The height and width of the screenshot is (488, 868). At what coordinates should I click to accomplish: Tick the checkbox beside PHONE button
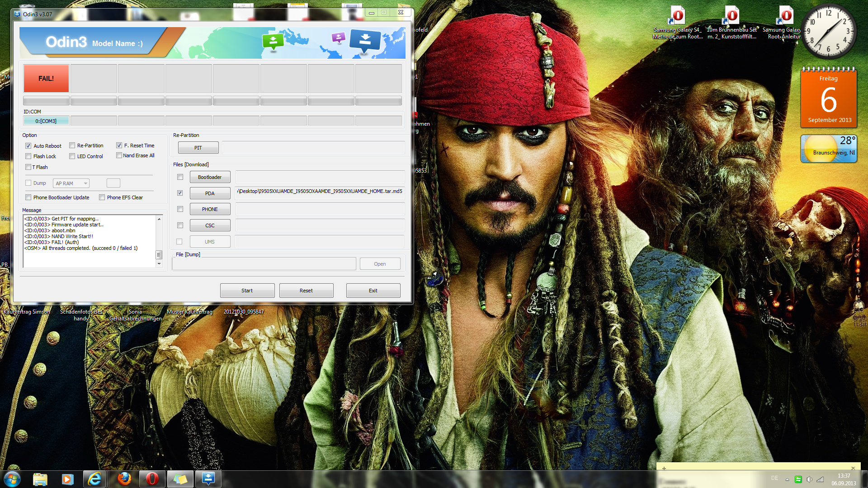click(180, 209)
